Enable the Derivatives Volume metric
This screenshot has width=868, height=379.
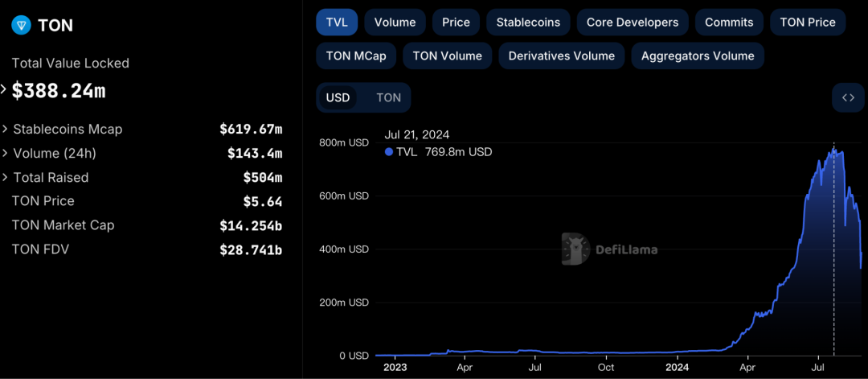tap(561, 56)
